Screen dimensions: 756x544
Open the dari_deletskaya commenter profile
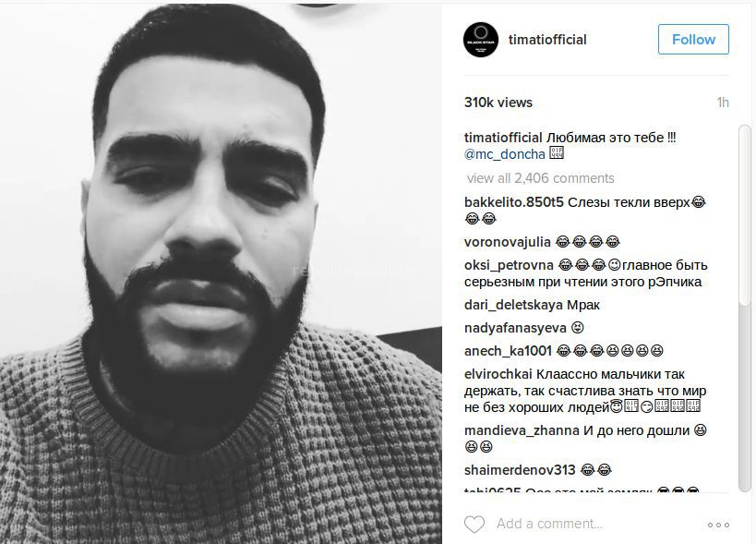point(513,305)
